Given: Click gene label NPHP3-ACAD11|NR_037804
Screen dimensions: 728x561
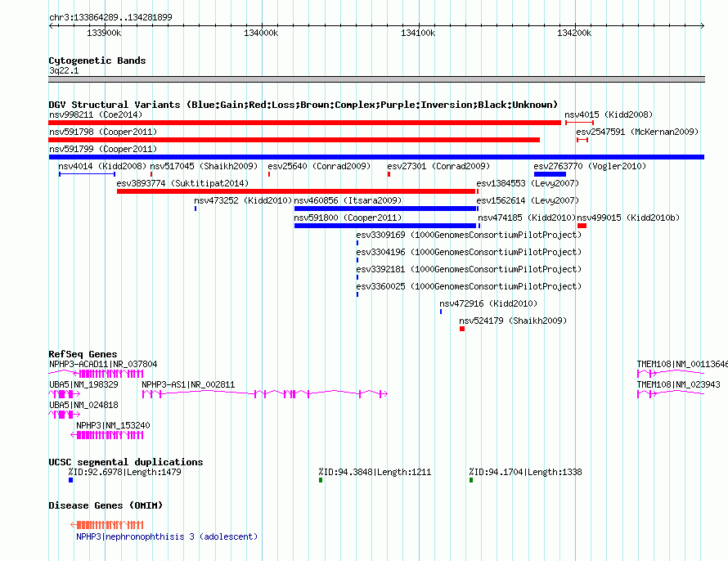Looking at the screenshot, I should [x=103, y=364].
